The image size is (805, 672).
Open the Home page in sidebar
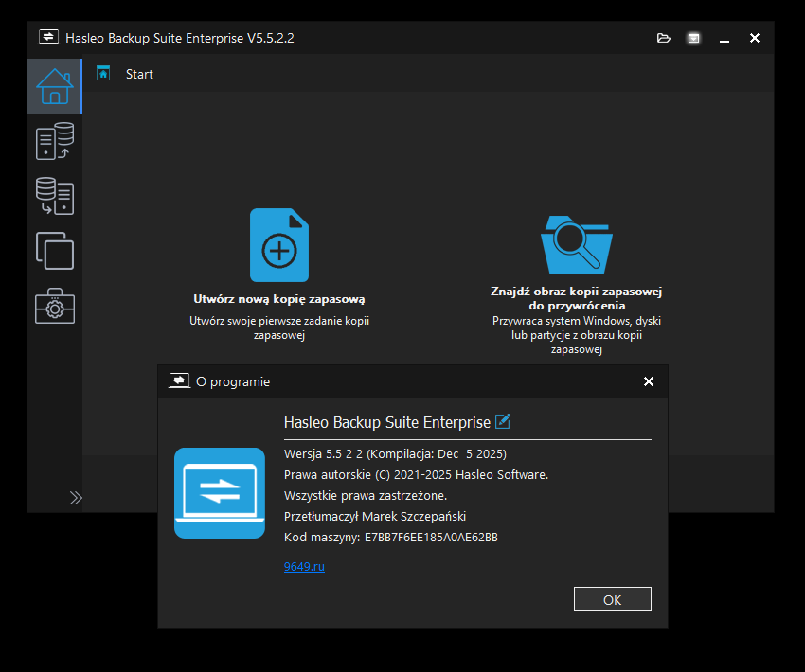coord(54,86)
